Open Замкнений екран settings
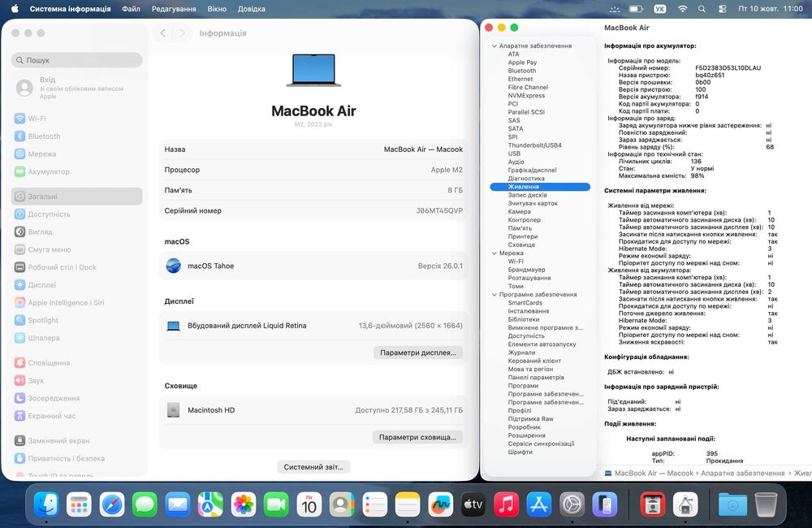The height and width of the screenshot is (528, 812). pyautogui.click(x=76, y=440)
